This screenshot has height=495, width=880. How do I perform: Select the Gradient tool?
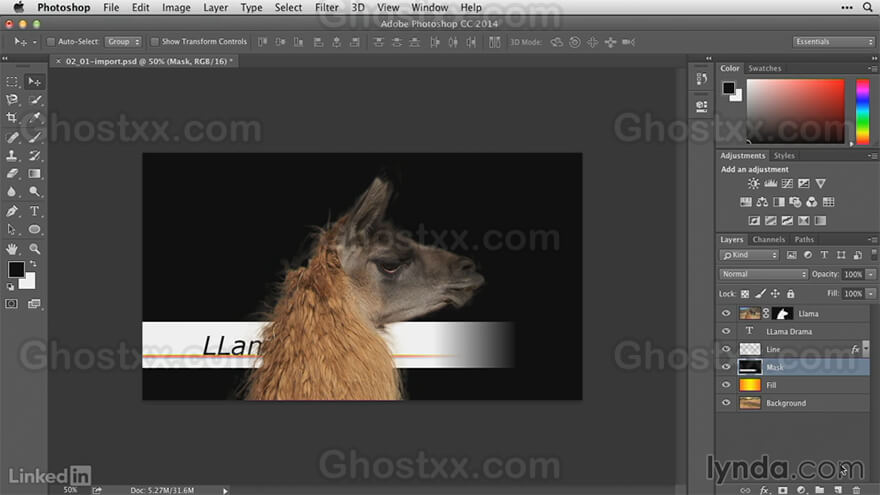coord(34,173)
